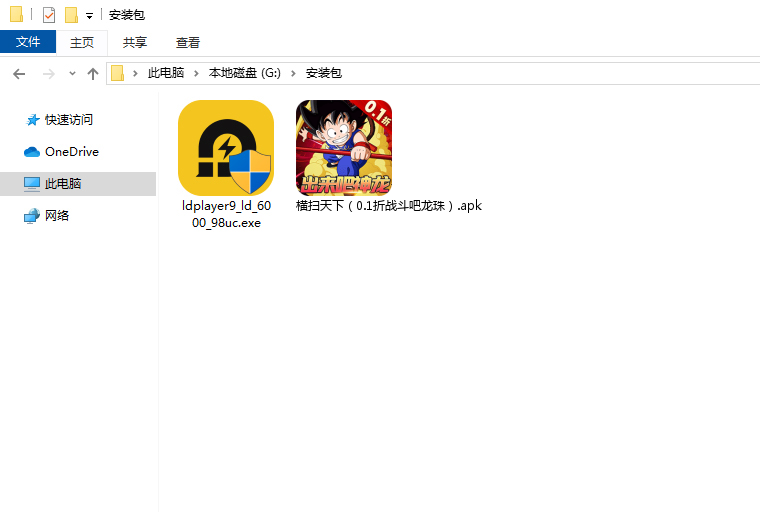
Task: Click the Properties icon in quick access toolbar
Action: point(49,15)
